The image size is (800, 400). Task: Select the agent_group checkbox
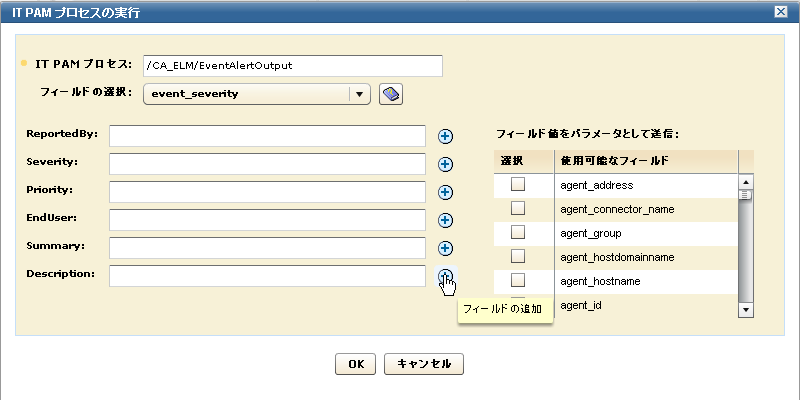point(518,232)
